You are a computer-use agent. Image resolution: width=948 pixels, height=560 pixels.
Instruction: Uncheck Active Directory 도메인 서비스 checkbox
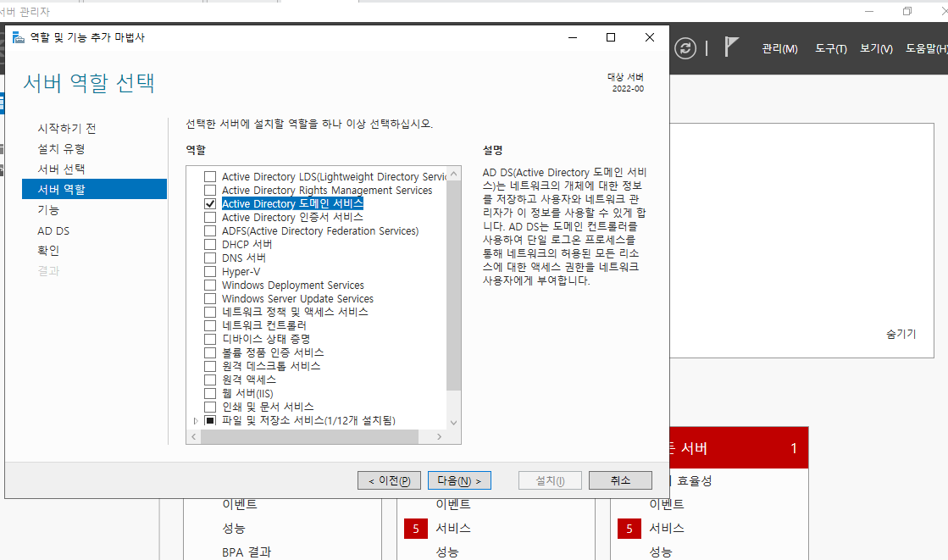pos(210,204)
